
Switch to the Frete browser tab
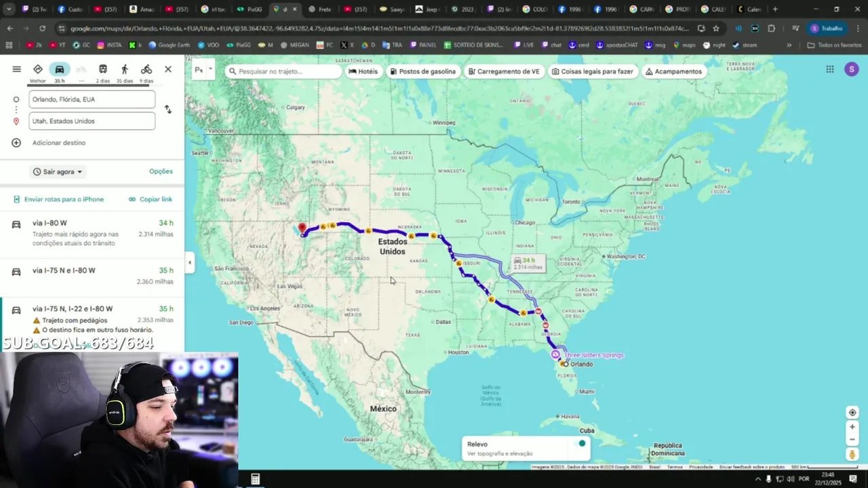tap(321, 9)
